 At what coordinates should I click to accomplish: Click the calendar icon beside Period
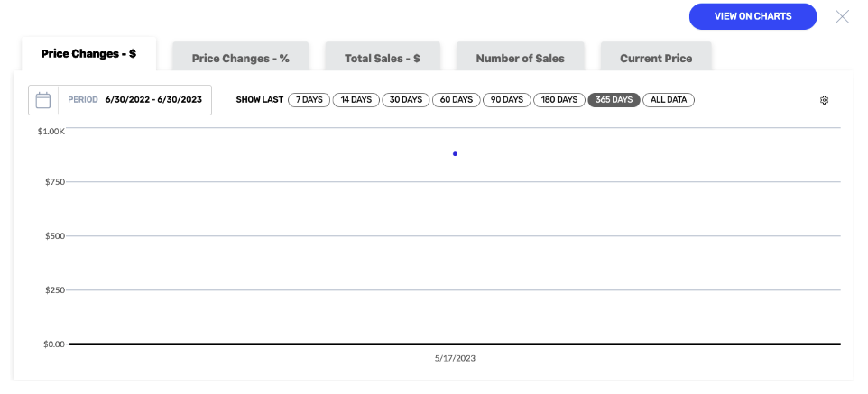[43, 100]
